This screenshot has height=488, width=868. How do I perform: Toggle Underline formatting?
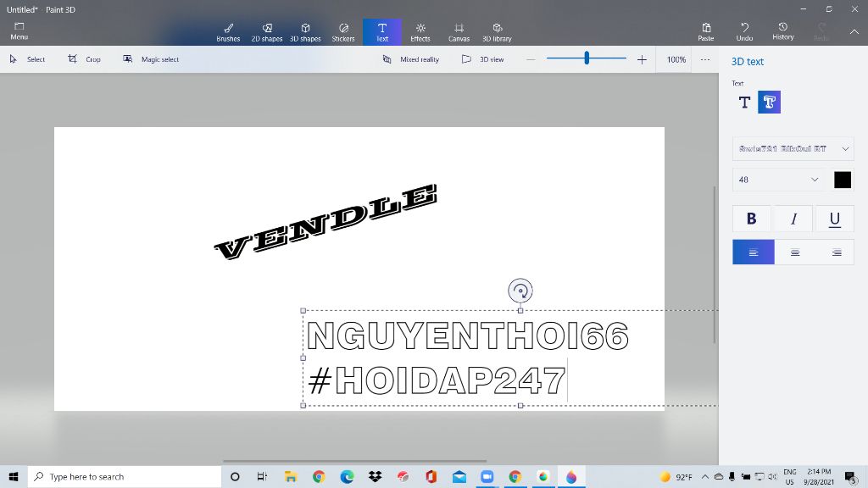[834, 219]
